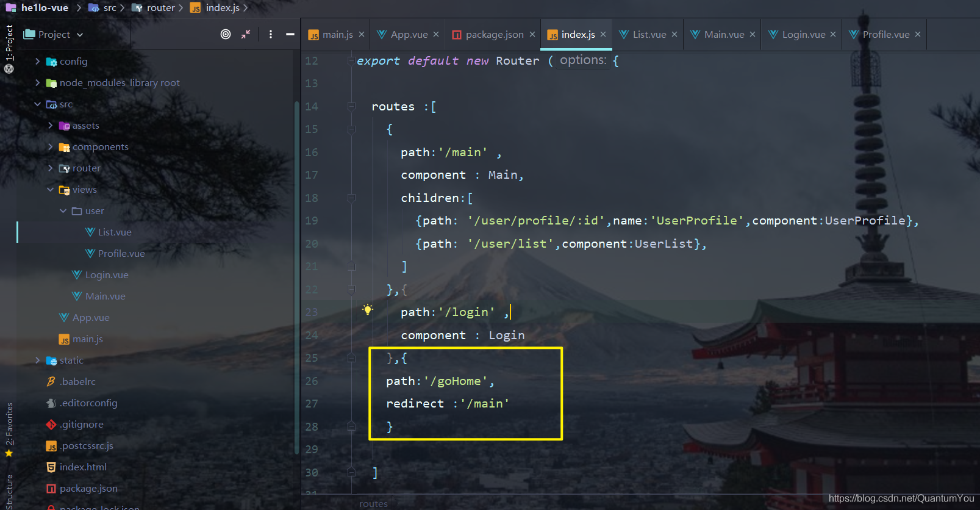Fold the children array on line 18
The image size is (980, 510).
[351, 198]
